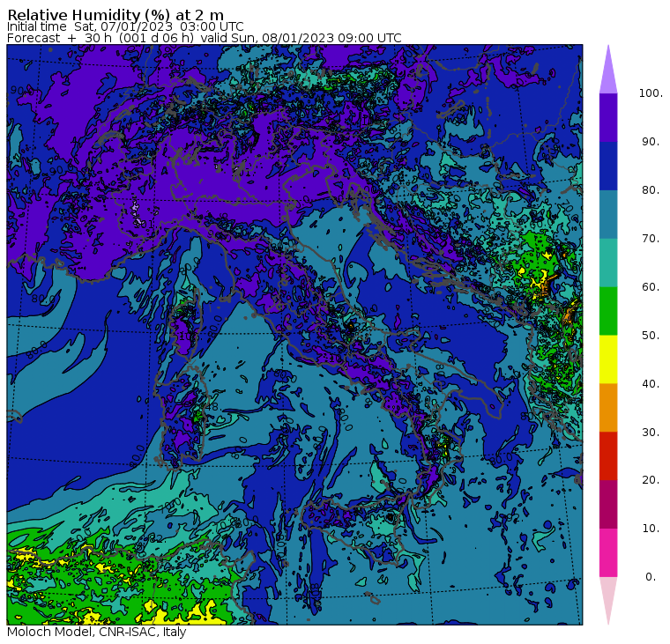Viewport: 670px width, 644px height.
Task: Click the '10.' colorbar label
Action: pyautogui.click(x=651, y=529)
